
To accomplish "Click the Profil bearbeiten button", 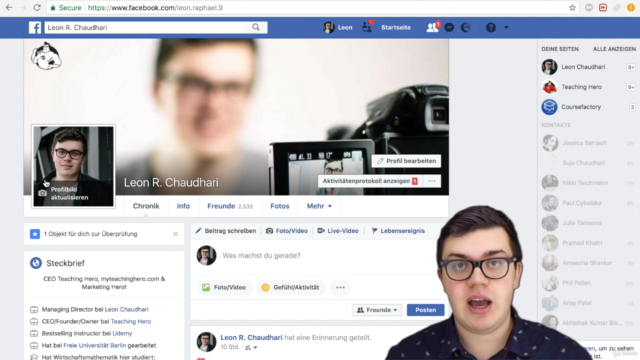I will point(406,161).
